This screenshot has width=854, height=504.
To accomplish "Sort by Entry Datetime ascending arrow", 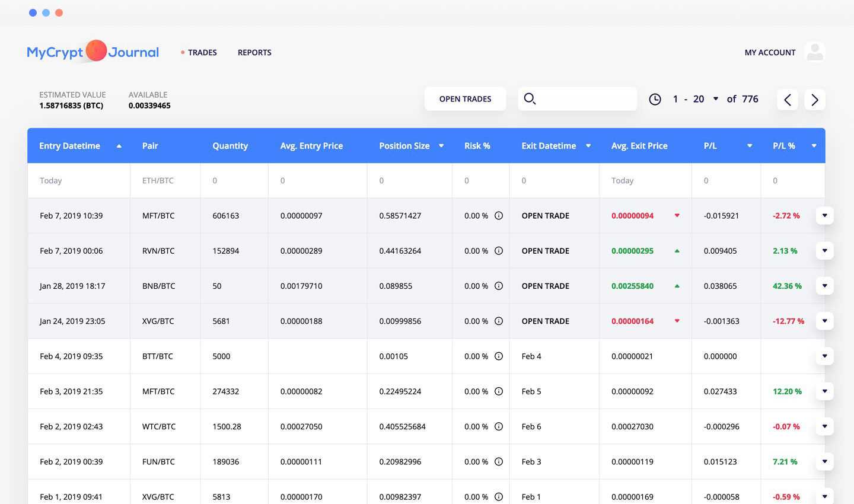I will pyautogui.click(x=119, y=146).
